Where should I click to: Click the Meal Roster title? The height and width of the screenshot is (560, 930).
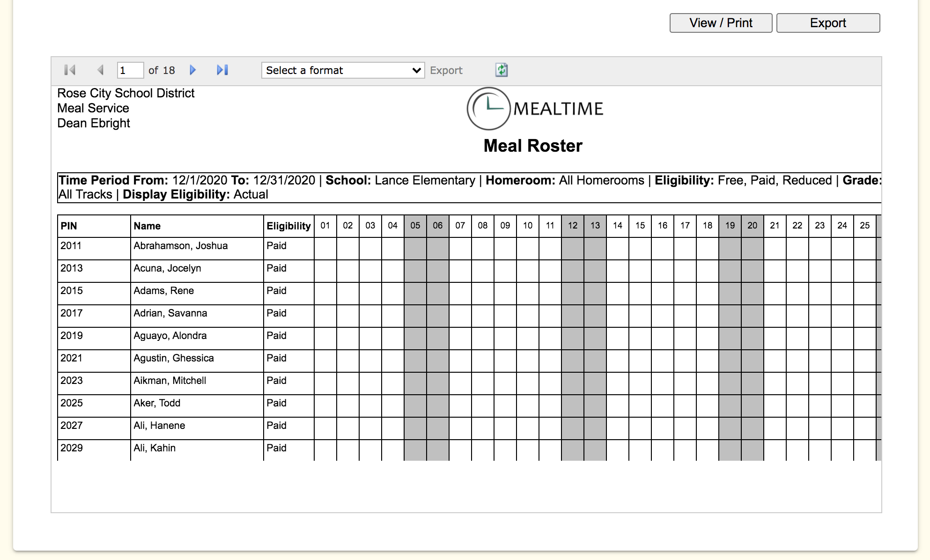pos(532,146)
